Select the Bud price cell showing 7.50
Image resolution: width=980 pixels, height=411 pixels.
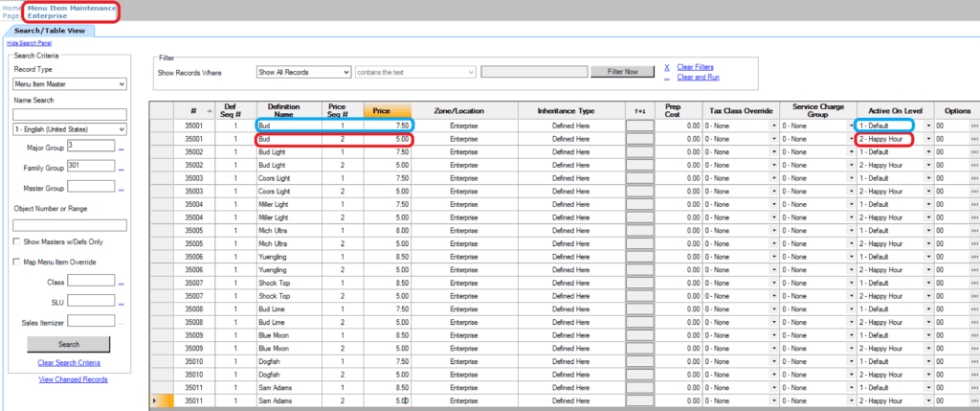(x=388, y=126)
